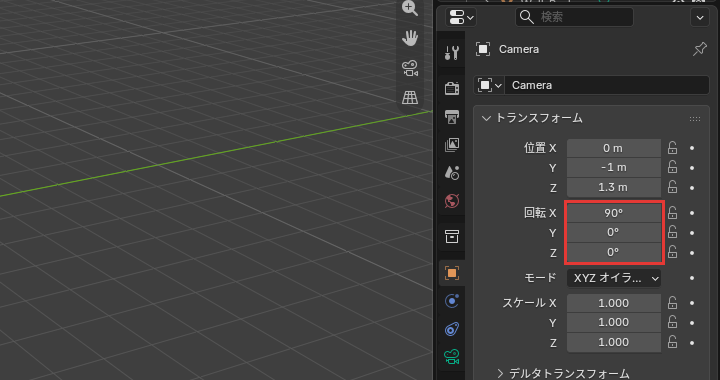Animate スケール Z with keyframe dot
This screenshot has width=720, height=380.
tap(692, 343)
